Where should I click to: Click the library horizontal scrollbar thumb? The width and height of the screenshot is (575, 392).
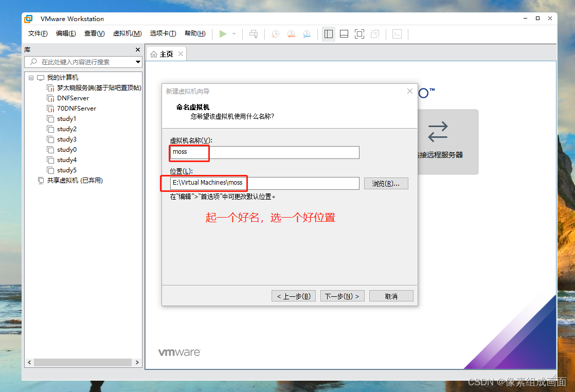(x=83, y=362)
